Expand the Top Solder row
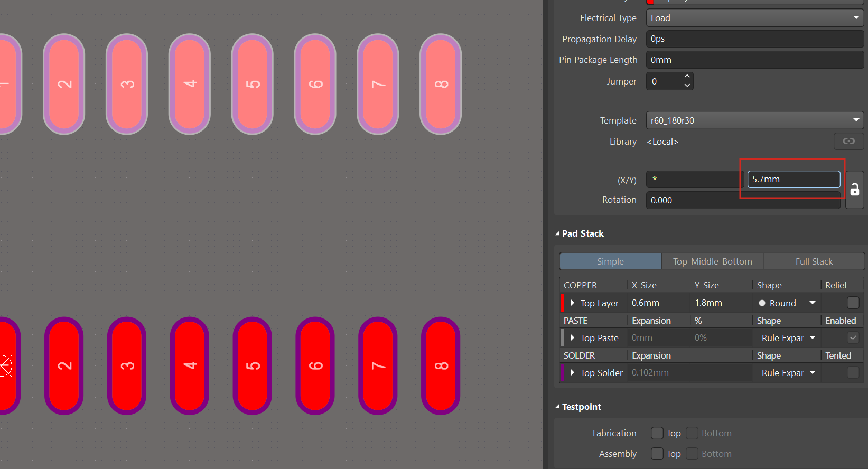This screenshot has width=868, height=469. [x=573, y=372]
